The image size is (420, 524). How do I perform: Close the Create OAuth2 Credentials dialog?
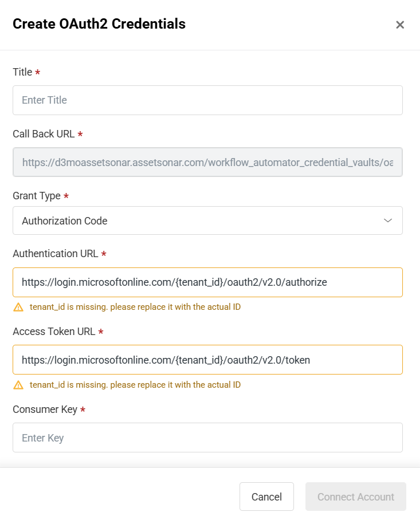pyautogui.click(x=400, y=25)
